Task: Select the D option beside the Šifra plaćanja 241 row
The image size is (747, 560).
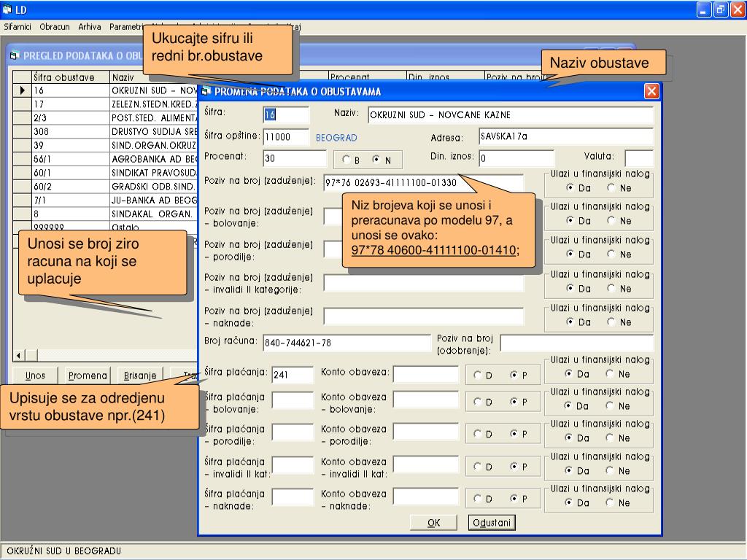Action: click(x=479, y=376)
